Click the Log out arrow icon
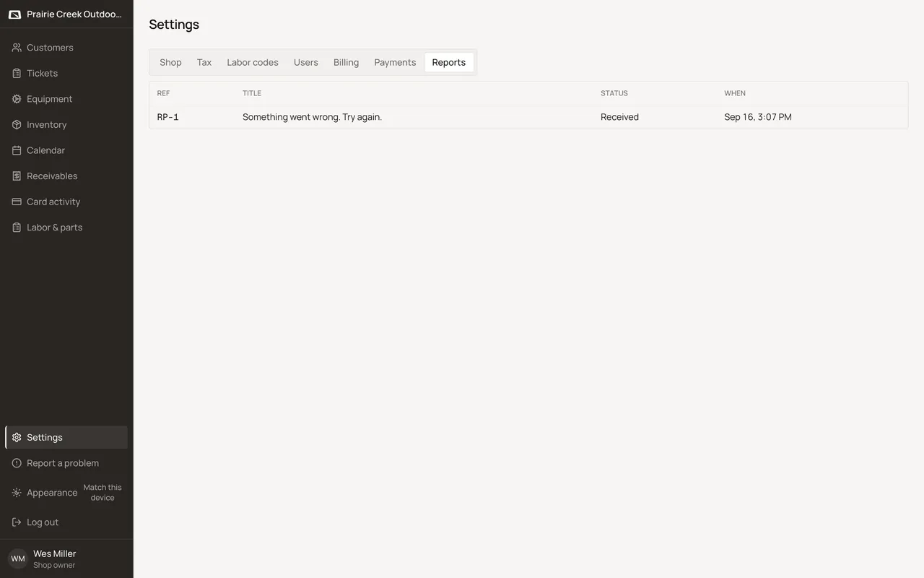This screenshot has width=924, height=578. 17,522
